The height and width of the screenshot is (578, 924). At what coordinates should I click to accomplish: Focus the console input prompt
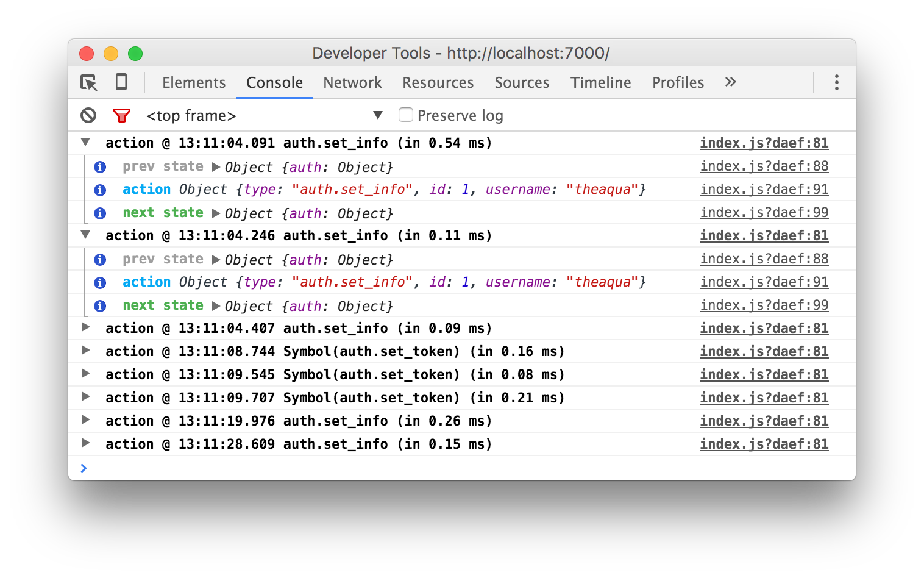click(462, 468)
